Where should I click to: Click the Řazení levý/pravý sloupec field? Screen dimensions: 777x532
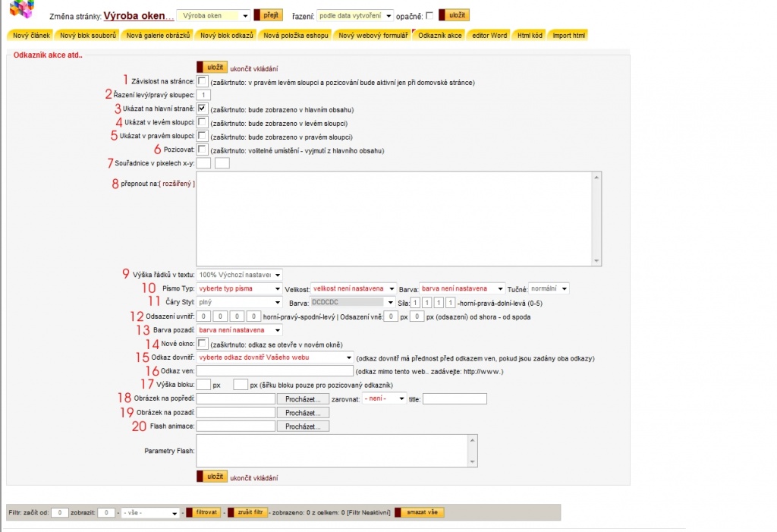(x=203, y=95)
